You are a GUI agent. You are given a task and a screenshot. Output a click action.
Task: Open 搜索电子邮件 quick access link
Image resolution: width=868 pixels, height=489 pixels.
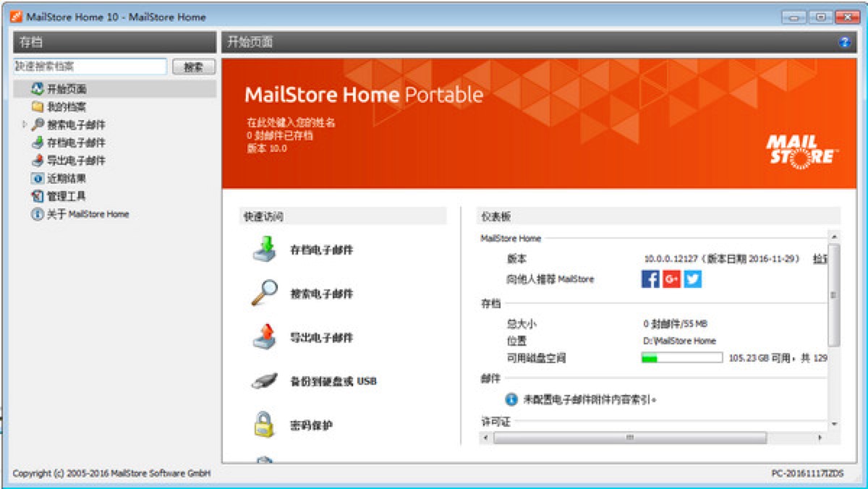321,294
